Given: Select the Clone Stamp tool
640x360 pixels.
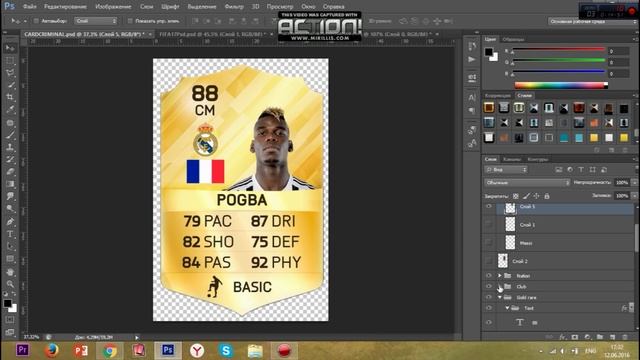Looking at the screenshot, I should pos(10,147).
